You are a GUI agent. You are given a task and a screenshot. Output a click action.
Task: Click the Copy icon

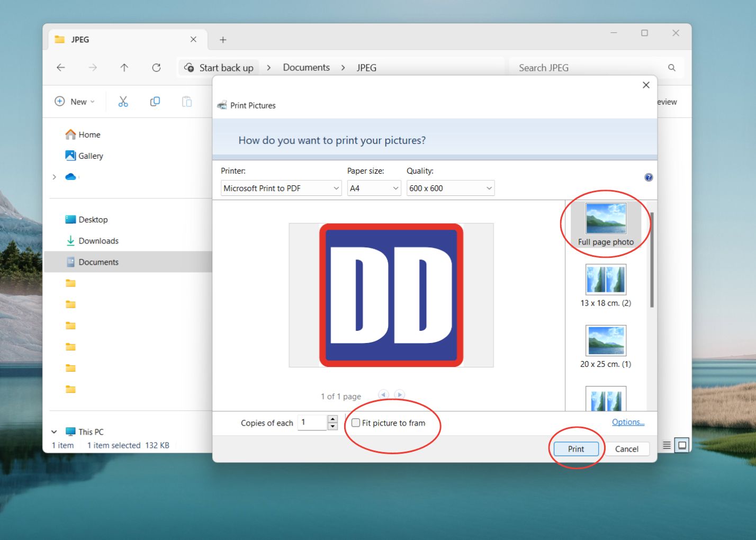click(x=155, y=102)
